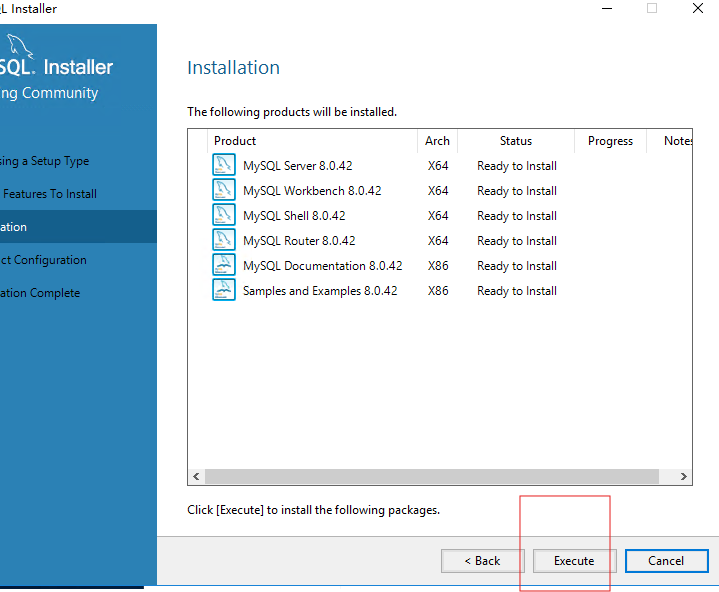This screenshot has width=719, height=592.
Task: Click the Progress column header
Action: click(x=610, y=141)
